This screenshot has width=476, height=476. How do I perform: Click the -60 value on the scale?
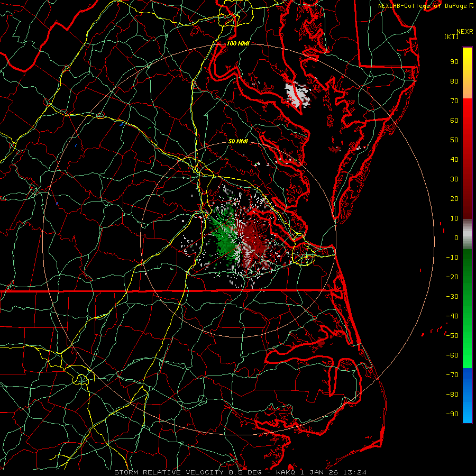[452, 355]
